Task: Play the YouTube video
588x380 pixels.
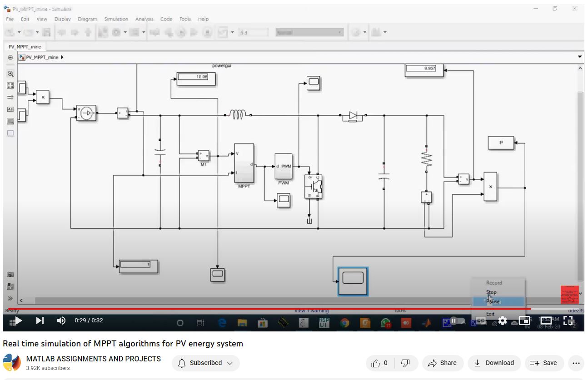Action: [18, 321]
